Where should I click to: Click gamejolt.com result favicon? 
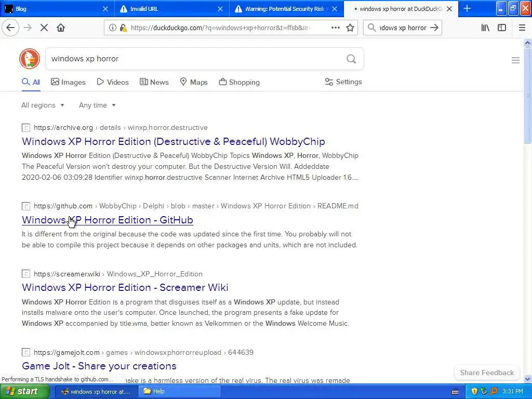(26, 353)
